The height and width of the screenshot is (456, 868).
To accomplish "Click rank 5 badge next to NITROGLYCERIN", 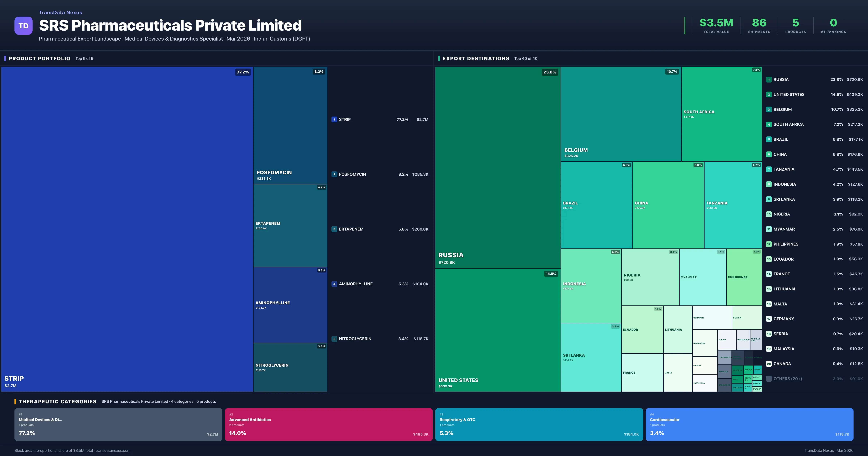I will 334,339.
